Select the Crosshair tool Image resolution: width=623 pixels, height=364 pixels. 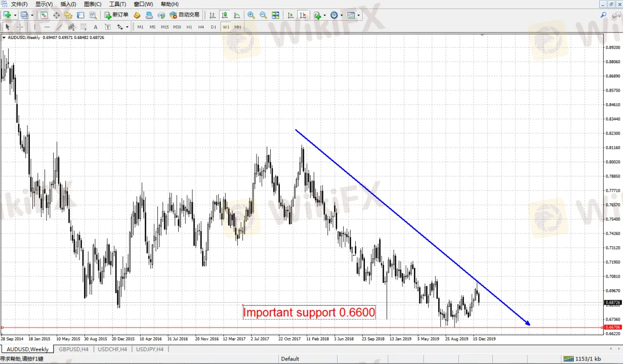click(x=20, y=27)
